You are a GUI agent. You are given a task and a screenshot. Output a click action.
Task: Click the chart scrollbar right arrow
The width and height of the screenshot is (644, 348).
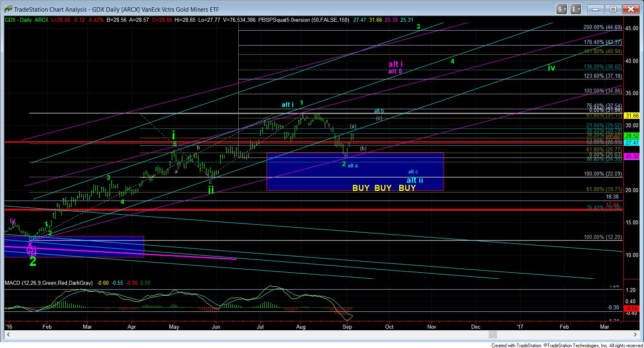(636, 335)
